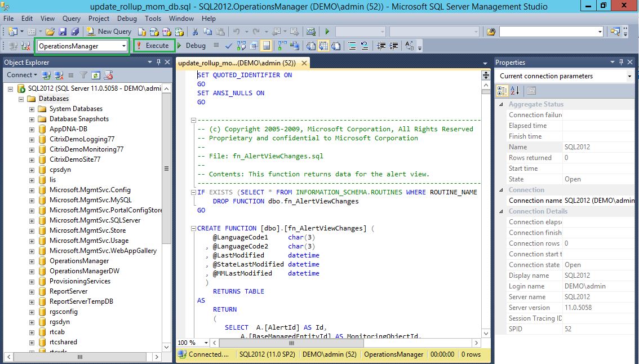Select the OperationsManagerDW database in tree
The width and height of the screenshot is (639, 364).
tap(84, 271)
